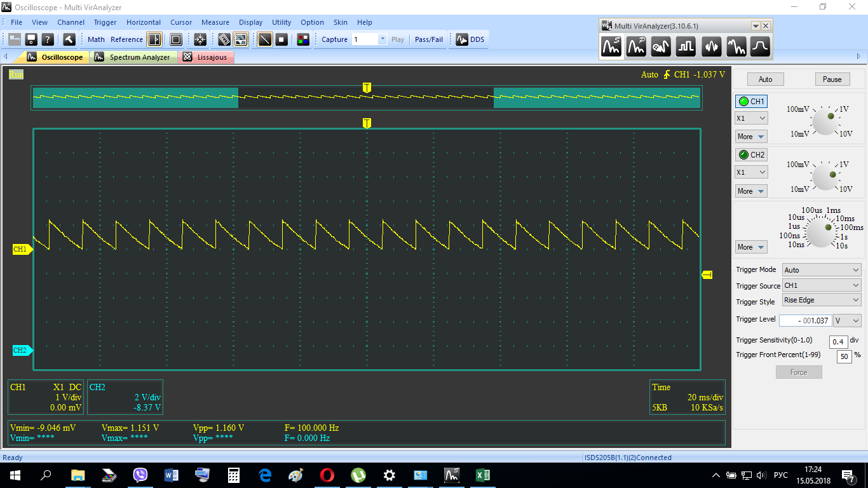Toggle the split-window display button beside Reference
Viewport: 868px width, 488px height.
pos(154,39)
